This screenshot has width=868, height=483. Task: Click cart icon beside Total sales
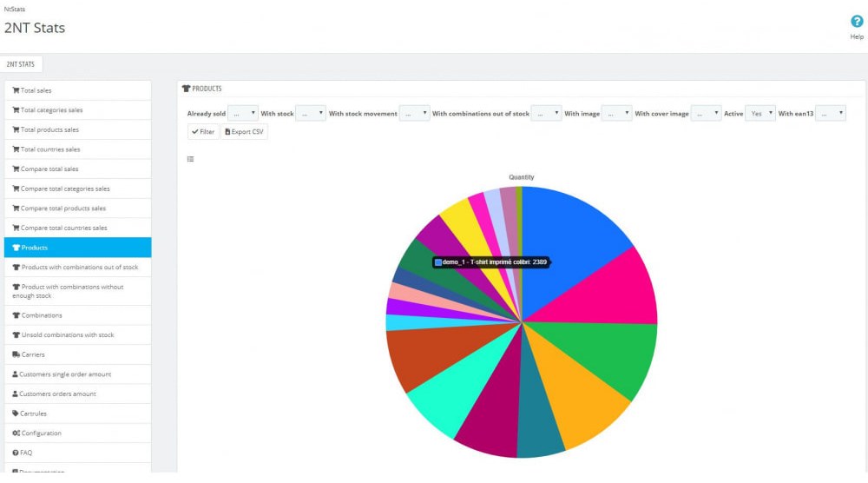[16, 90]
